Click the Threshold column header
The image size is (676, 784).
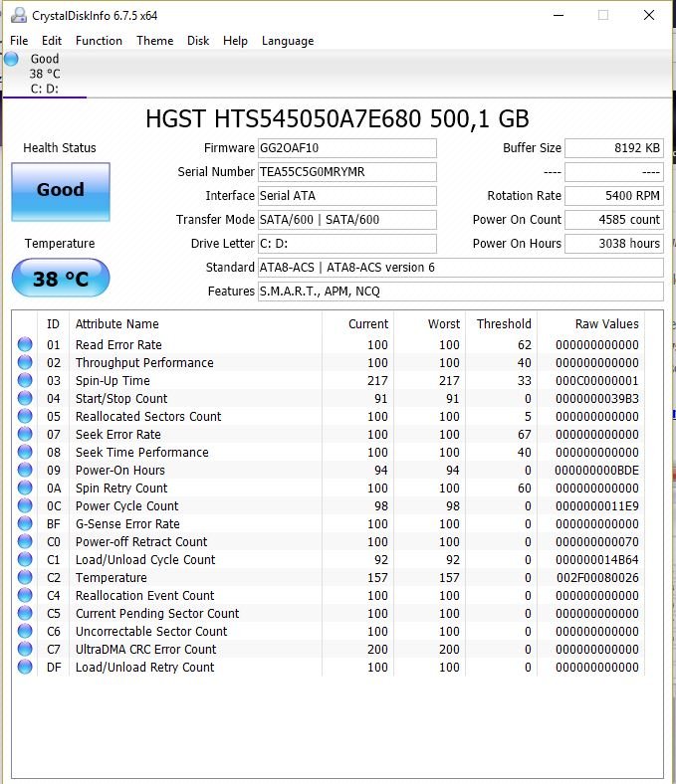pos(502,324)
